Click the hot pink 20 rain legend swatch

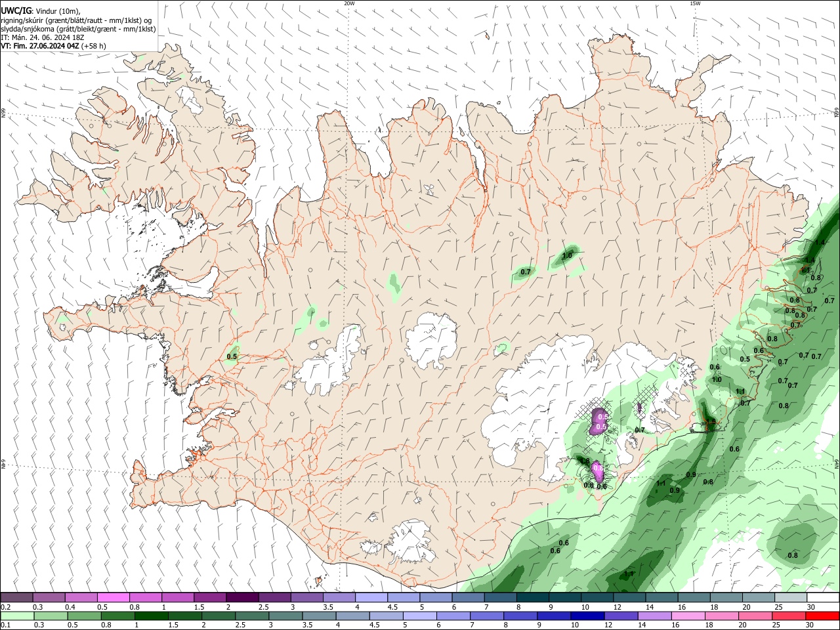click(x=755, y=616)
